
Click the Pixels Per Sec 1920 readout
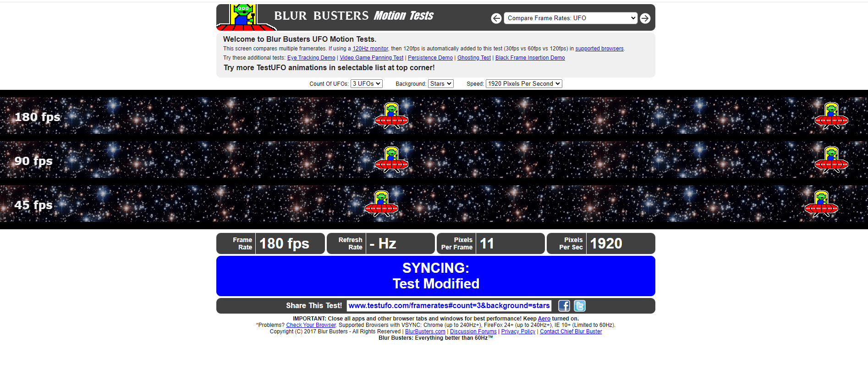pos(601,243)
